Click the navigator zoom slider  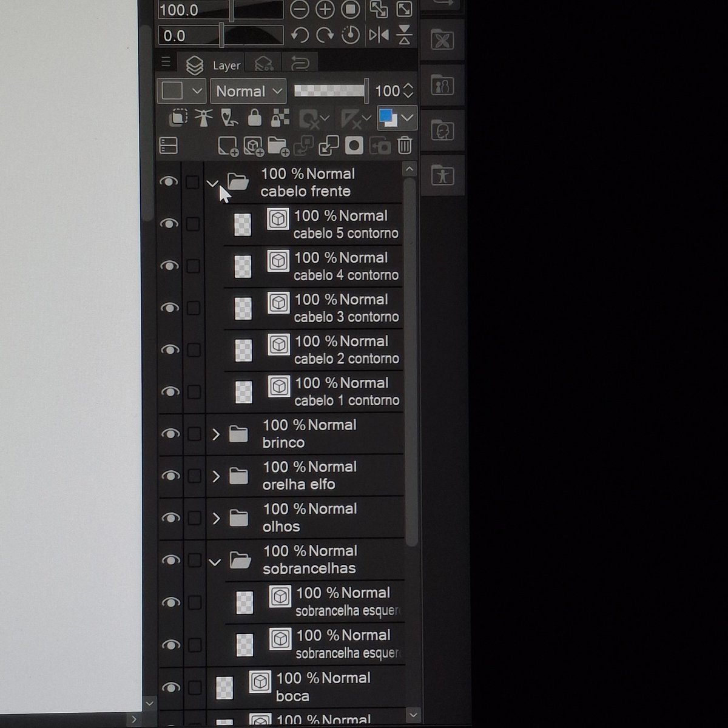click(x=220, y=10)
